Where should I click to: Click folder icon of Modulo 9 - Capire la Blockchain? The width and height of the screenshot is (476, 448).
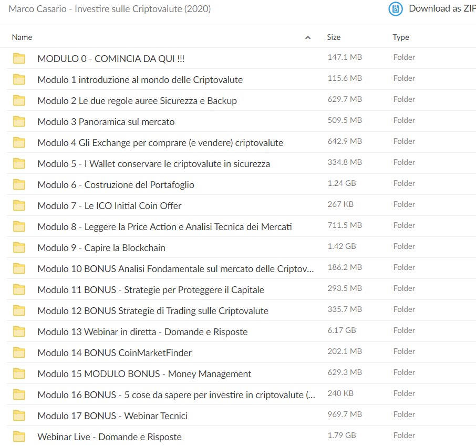[19, 247]
